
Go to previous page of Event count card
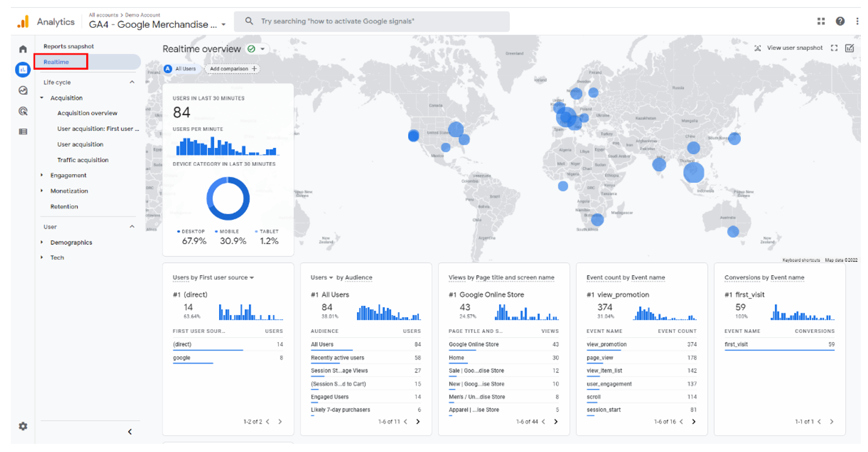(681, 422)
